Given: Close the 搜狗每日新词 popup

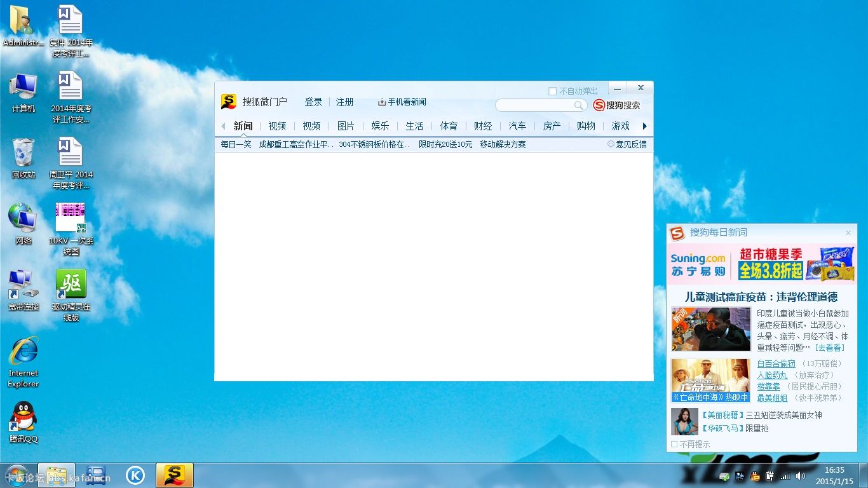Looking at the screenshot, I should 848,233.
